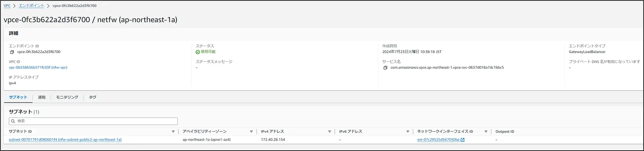644x151 pixels.
Task: Sort by network interface ID column arrow
Action: [486, 132]
